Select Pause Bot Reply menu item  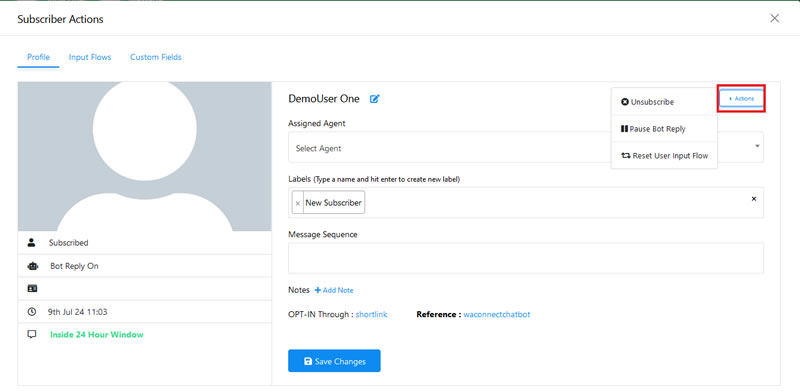pyautogui.click(x=664, y=129)
